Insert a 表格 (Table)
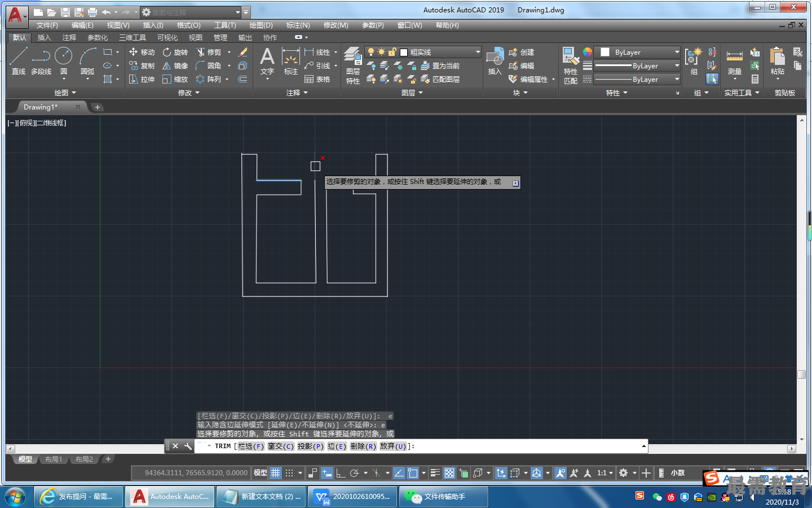This screenshot has width=812, height=508. coord(317,79)
